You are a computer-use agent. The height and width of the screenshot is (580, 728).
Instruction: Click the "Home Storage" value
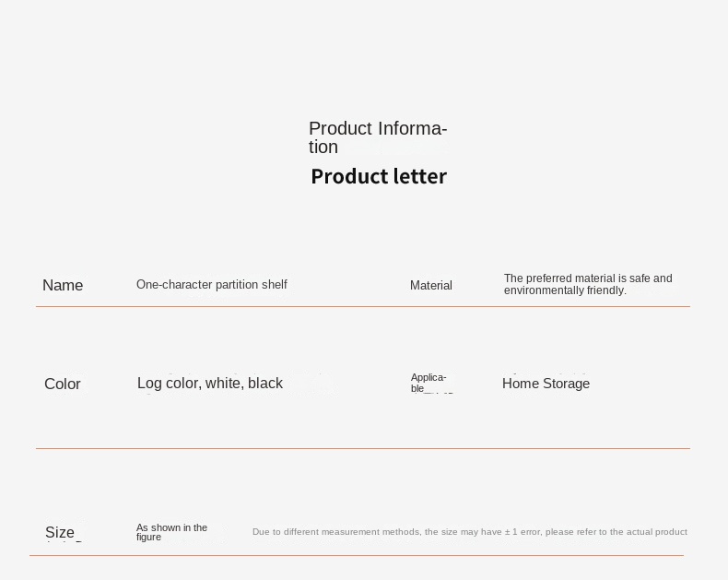point(546,384)
